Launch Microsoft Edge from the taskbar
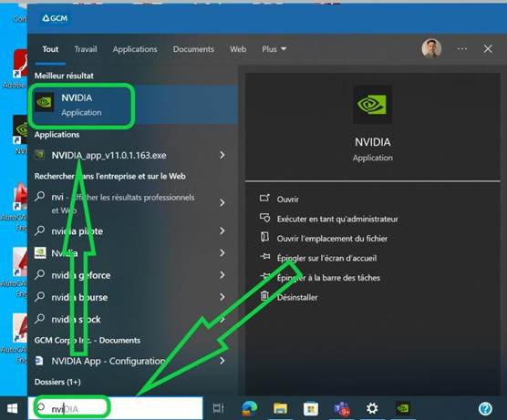 249,408
